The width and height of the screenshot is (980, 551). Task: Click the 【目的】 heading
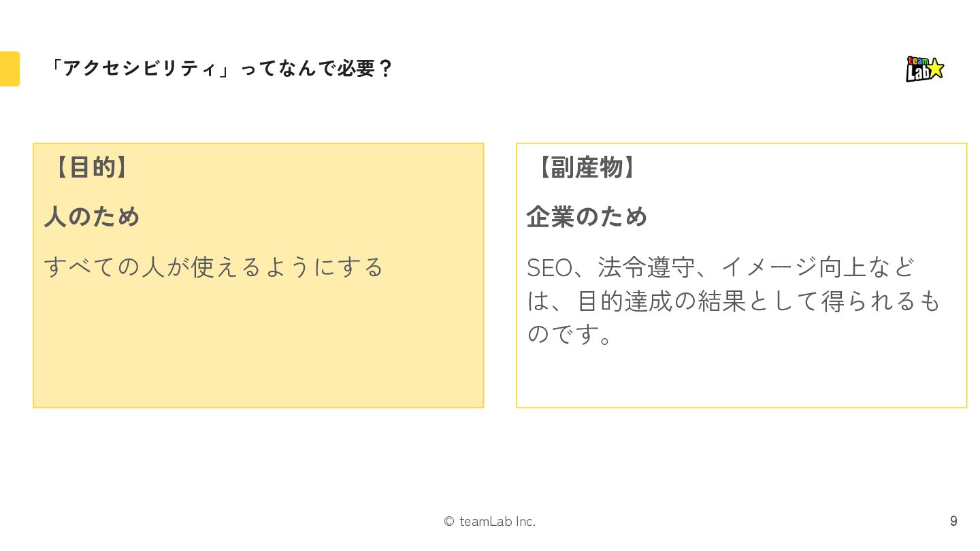pos(90,167)
